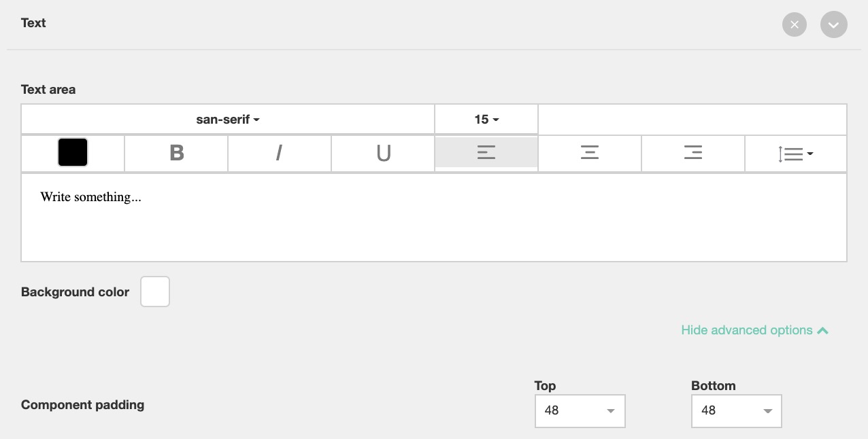868x439 pixels.
Task: Toggle bold formatting
Action: (176, 153)
